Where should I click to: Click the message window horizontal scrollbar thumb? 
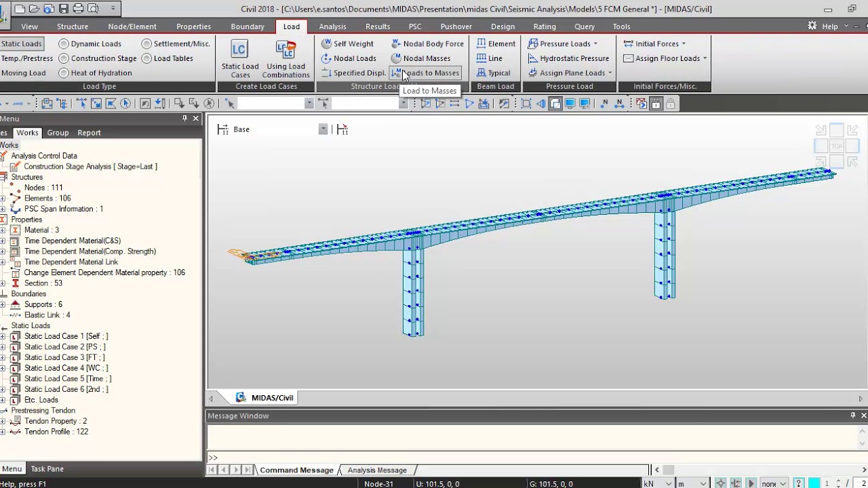(668, 470)
